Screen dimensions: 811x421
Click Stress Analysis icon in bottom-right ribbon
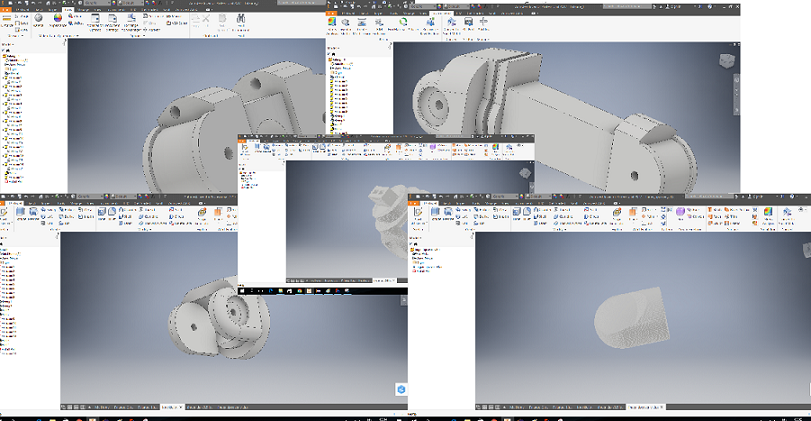tap(768, 214)
